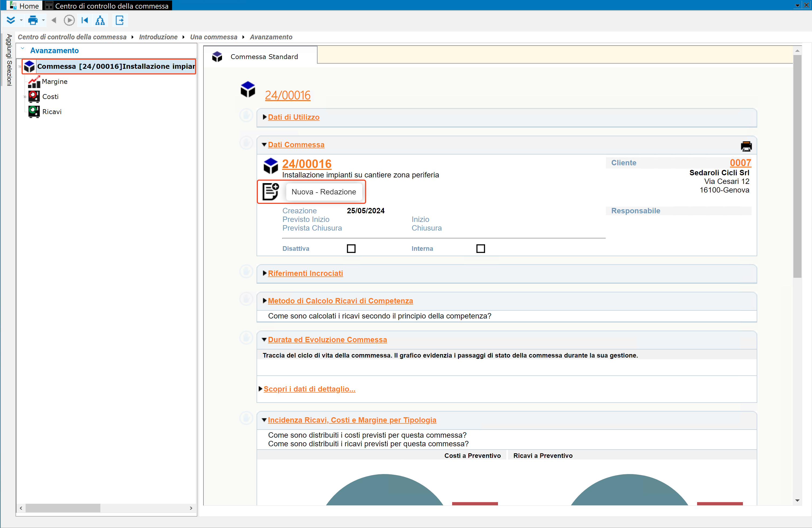Collapse Durata ed Evoluzione Commessa triangle
The height and width of the screenshot is (528, 812).
264,340
